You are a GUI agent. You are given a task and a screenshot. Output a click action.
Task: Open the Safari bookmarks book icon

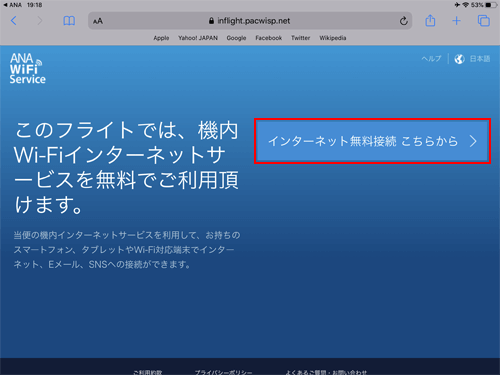pos(69,21)
